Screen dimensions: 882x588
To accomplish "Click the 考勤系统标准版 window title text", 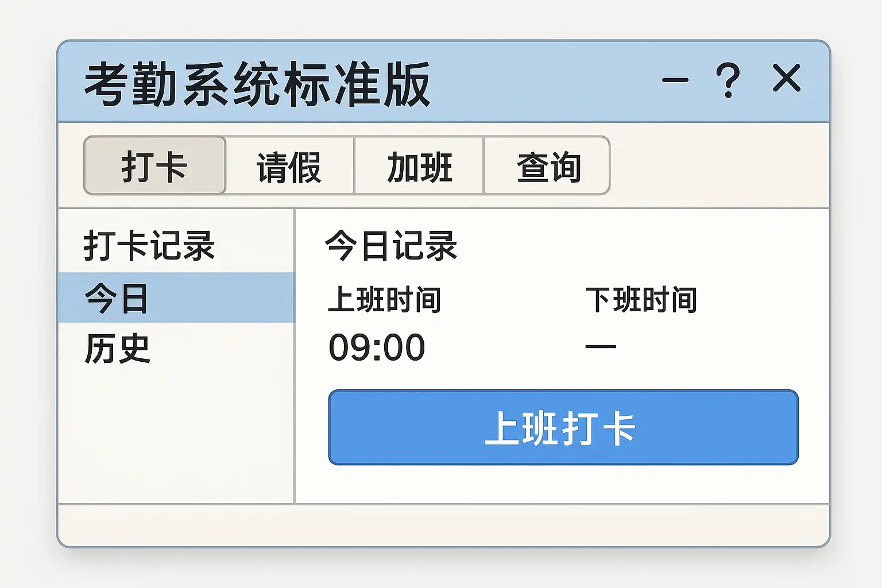I will pyautogui.click(x=257, y=84).
